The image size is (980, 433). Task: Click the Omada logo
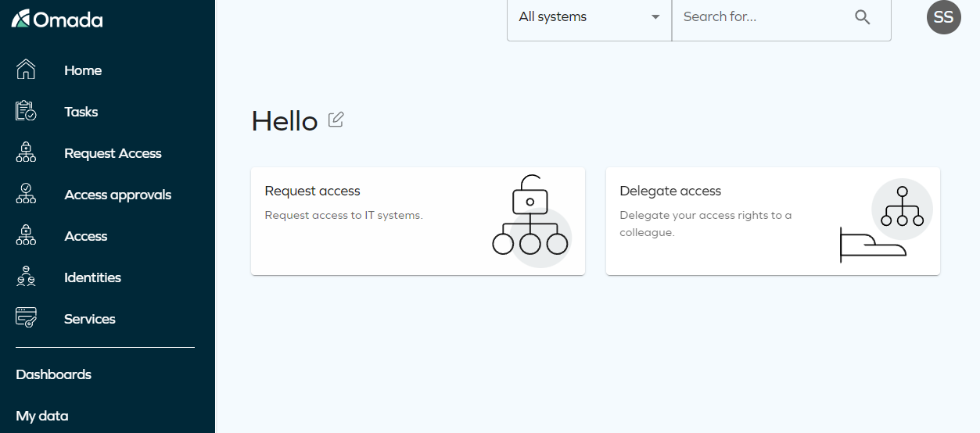coord(57,20)
